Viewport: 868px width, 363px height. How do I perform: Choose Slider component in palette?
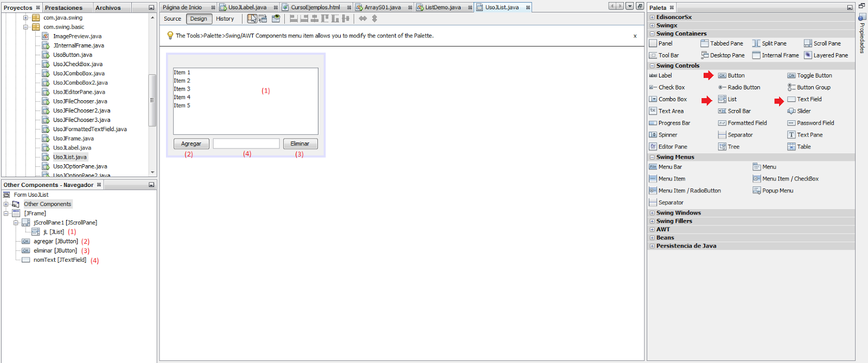(799, 111)
